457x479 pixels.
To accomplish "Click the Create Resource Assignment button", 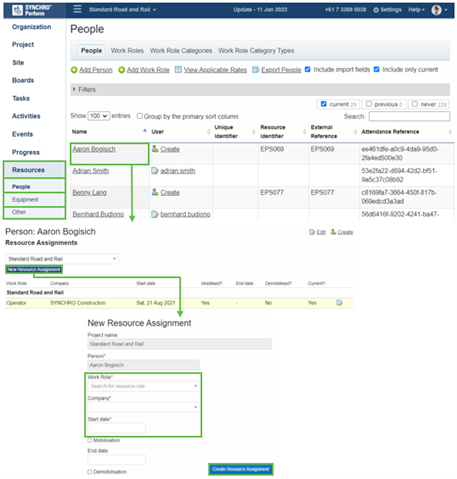I will 241,469.
